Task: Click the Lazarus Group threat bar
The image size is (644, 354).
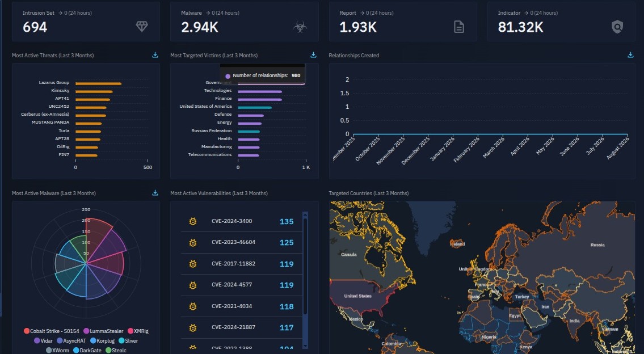Action: point(98,84)
